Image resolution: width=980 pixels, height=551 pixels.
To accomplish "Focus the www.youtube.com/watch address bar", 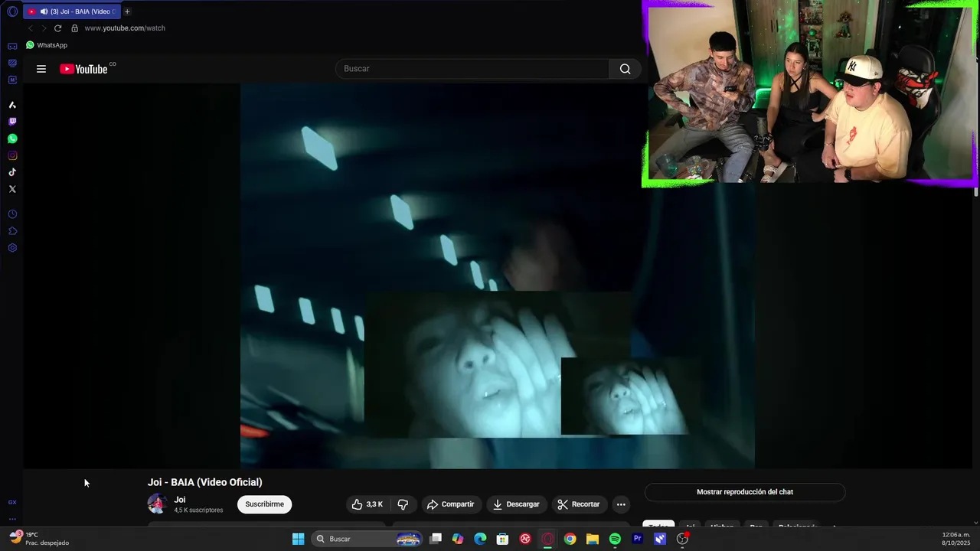I will click(x=125, y=28).
